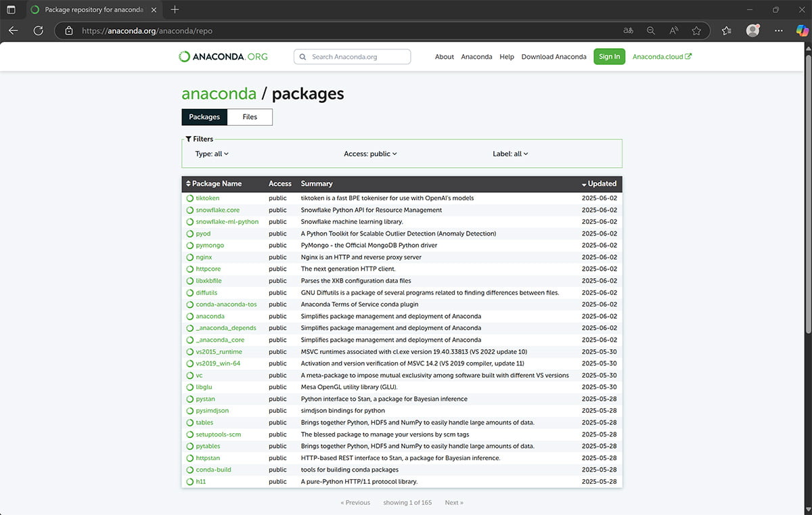Switch to the Files tab
This screenshot has height=515, width=812.
pos(250,117)
